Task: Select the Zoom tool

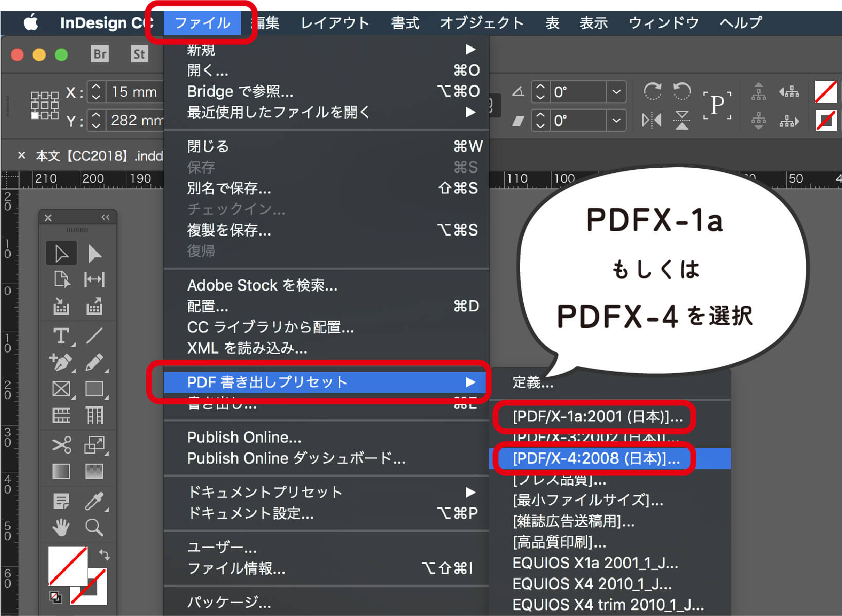Action: (x=94, y=527)
